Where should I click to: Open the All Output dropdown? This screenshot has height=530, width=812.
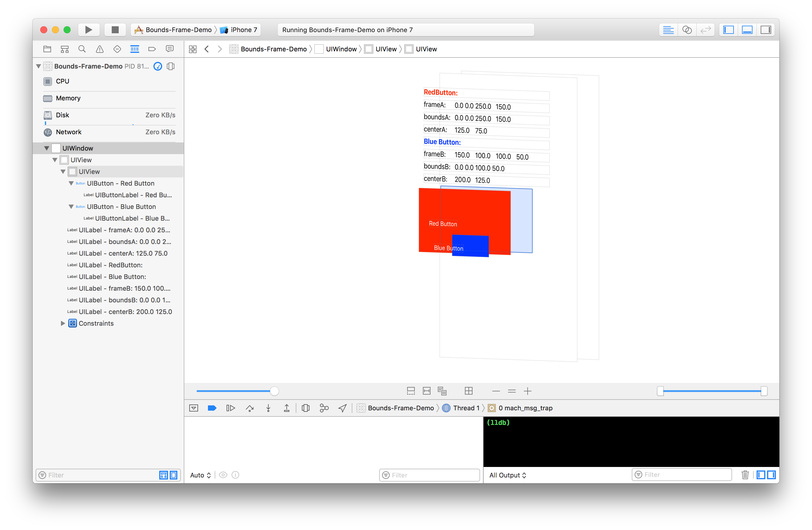pos(508,475)
